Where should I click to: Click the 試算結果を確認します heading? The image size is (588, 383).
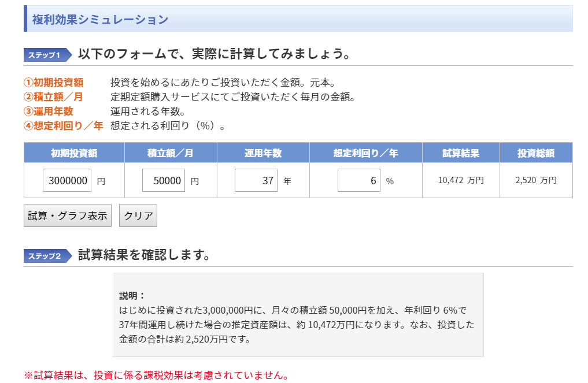(144, 255)
